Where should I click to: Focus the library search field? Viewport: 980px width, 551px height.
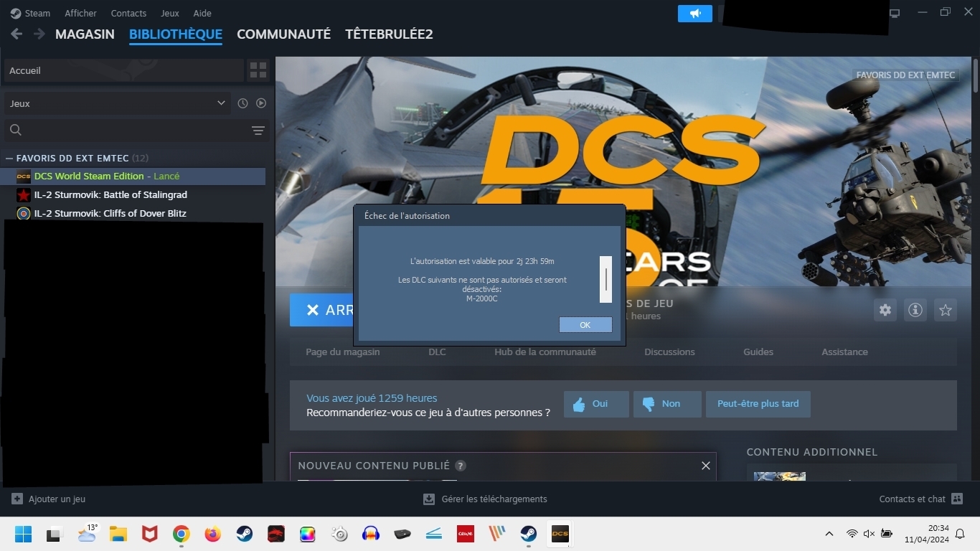point(136,130)
